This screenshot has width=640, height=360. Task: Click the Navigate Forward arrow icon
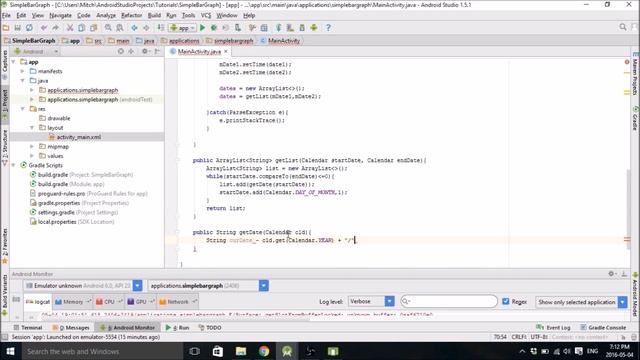(146, 28)
